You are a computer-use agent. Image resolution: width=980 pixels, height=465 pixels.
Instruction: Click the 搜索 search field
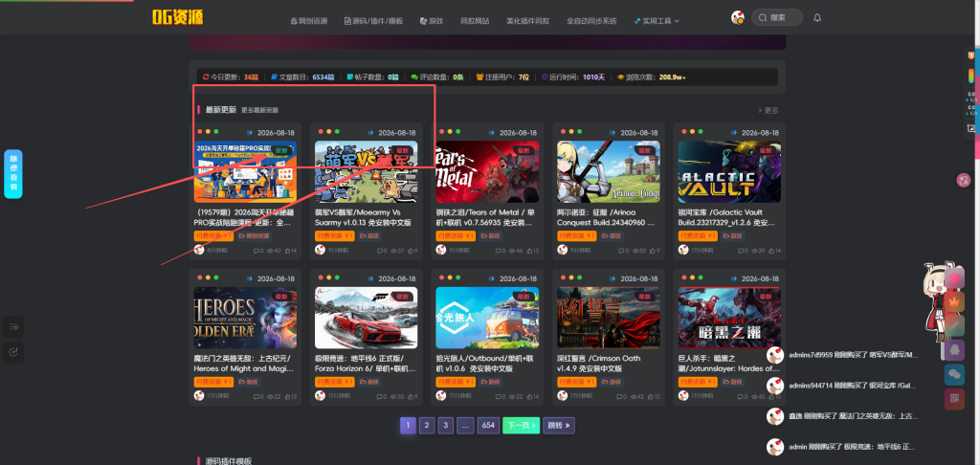coord(777,17)
